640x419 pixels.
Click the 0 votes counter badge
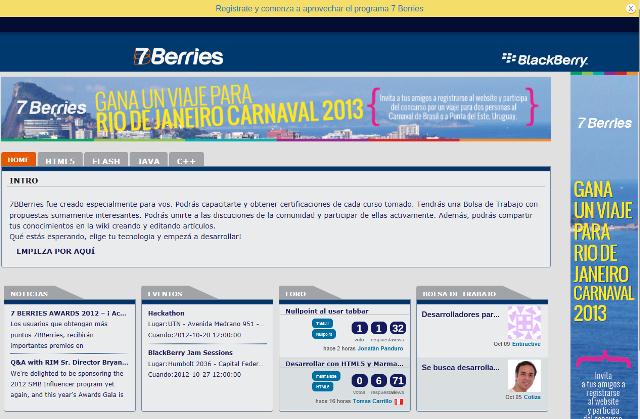360,381
